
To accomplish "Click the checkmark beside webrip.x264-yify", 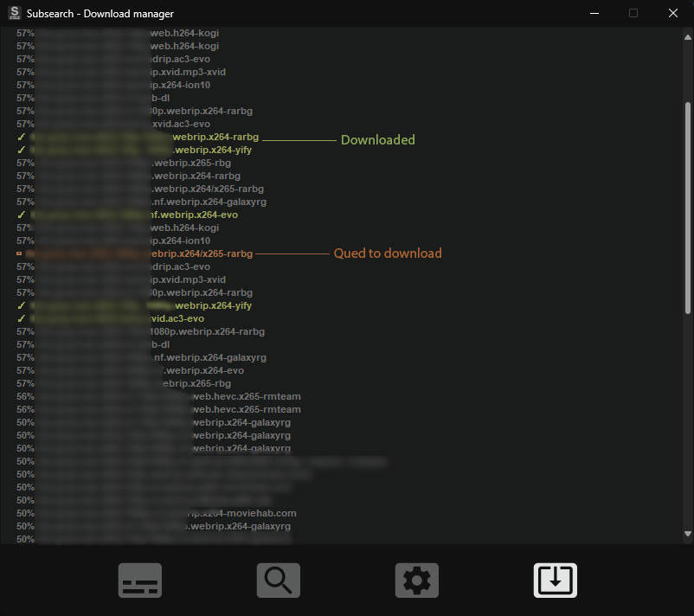I will (x=21, y=150).
